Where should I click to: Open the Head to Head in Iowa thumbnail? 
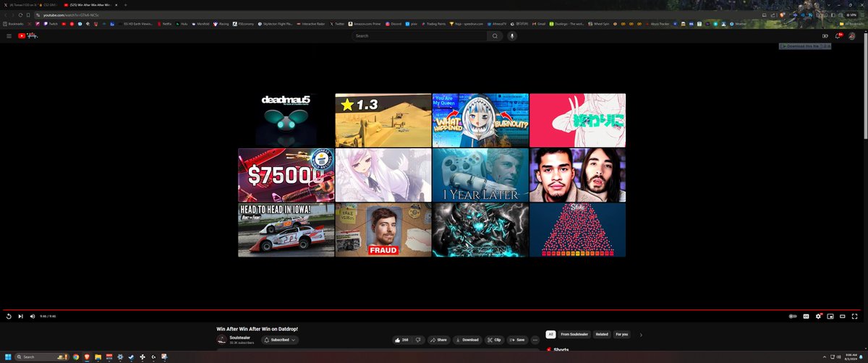point(286,230)
